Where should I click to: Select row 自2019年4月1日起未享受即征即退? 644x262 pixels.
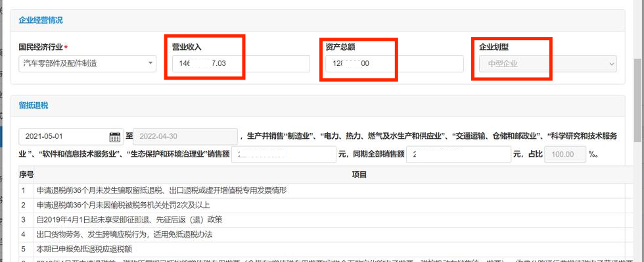(327, 220)
